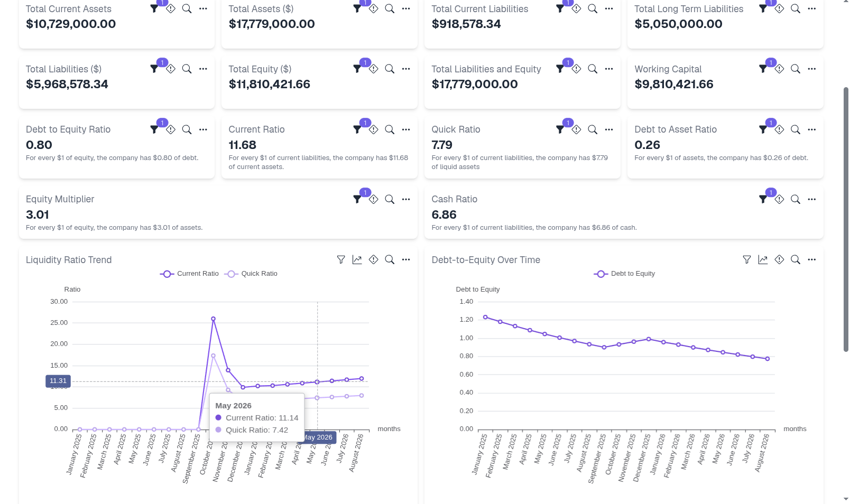Screen dimensions: 850x504
Task: Open more options menu on Debt to Equity Ratio card
Action: pos(203,129)
